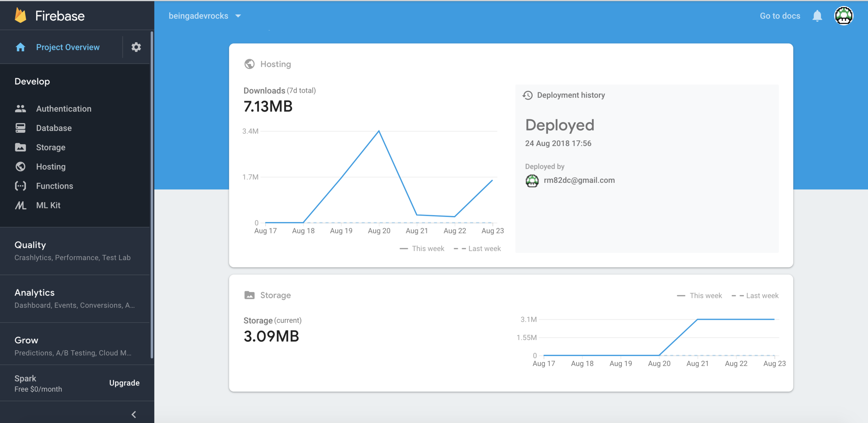The image size is (868, 423).
Task: Open notifications bell icon
Action: coord(817,16)
